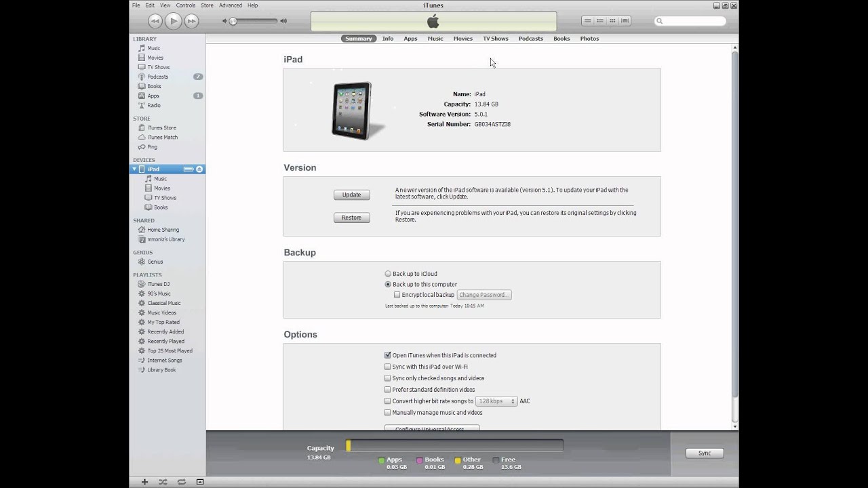This screenshot has width=868, height=488.
Task: Select Back up to iCloud
Action: pyautogui.click(x=389, y=274)
